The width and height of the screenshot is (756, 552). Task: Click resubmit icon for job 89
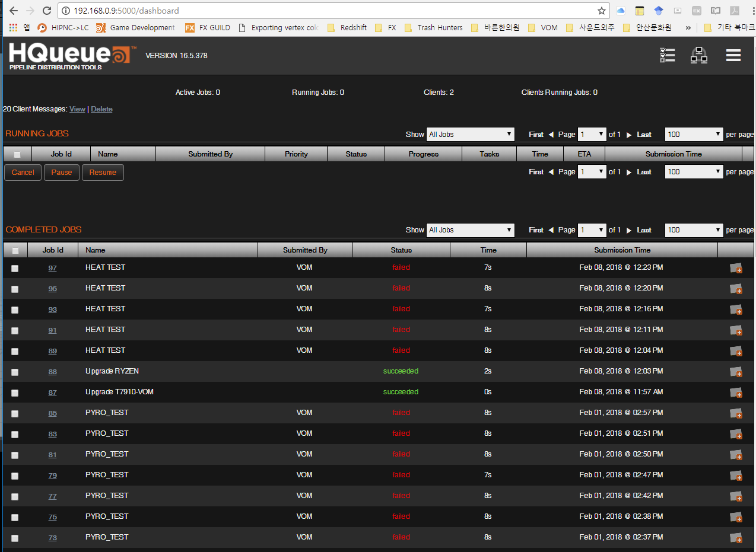(736, 352)
